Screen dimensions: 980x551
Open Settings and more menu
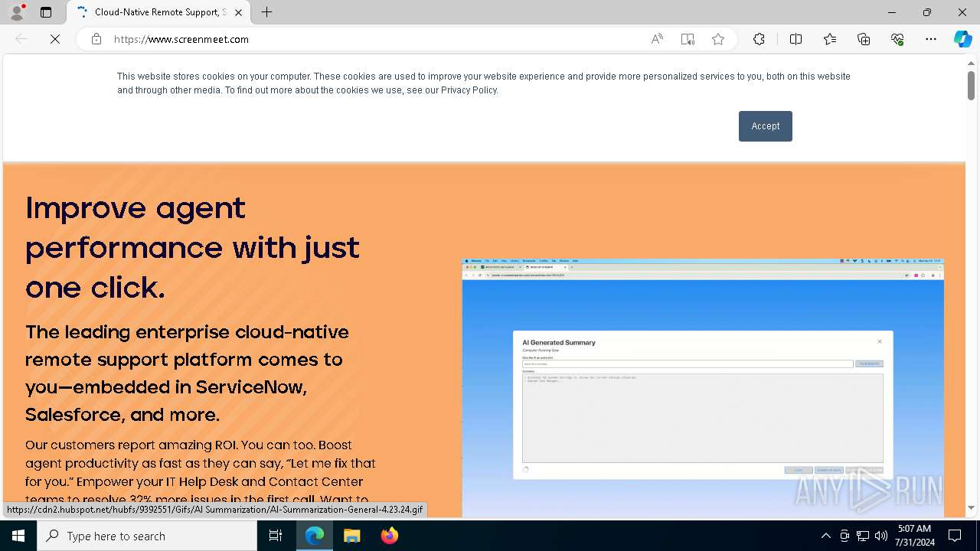click(931, 39)
